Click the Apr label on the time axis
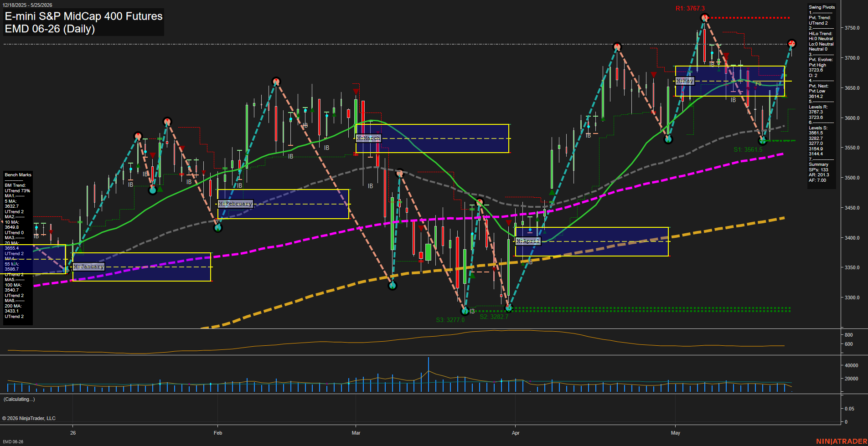Image resolution: width=868 pixels, height=446 pixels. tap(516, 433)
